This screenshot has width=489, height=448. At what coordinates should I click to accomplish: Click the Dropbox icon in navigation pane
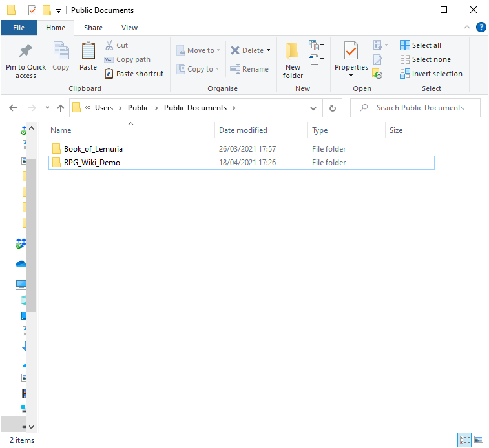tap(21, 243)
